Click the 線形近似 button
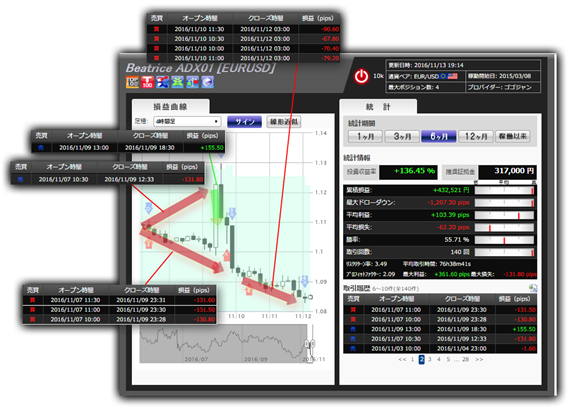Screen dimensions: 571x409 pos(284,122)
